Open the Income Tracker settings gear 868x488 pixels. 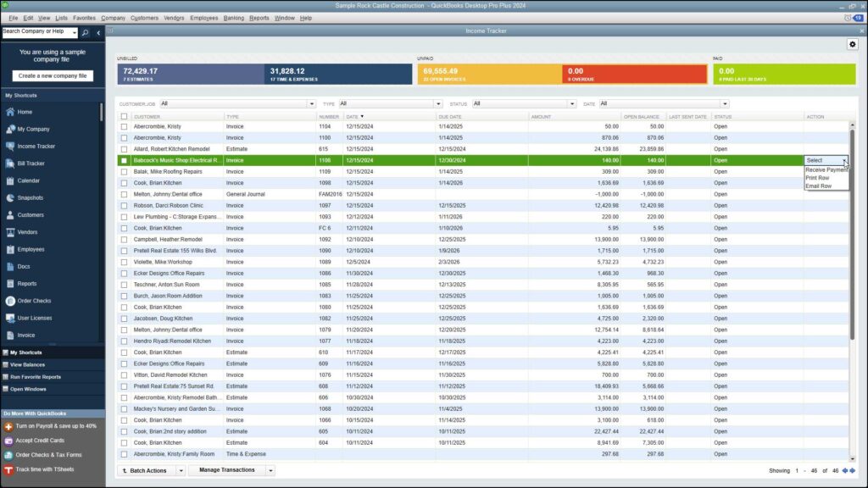click(854, 44)
